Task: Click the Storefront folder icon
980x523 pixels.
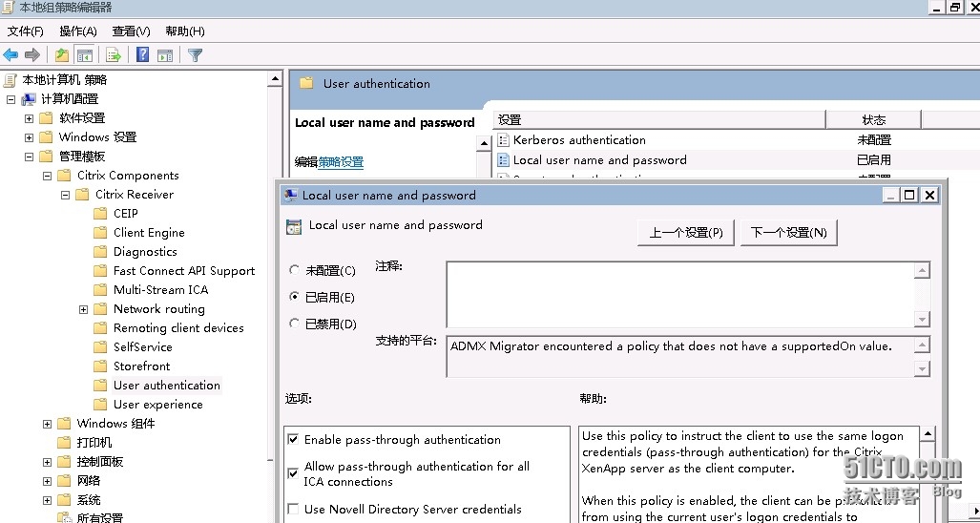Action: (x=100, y=366)
